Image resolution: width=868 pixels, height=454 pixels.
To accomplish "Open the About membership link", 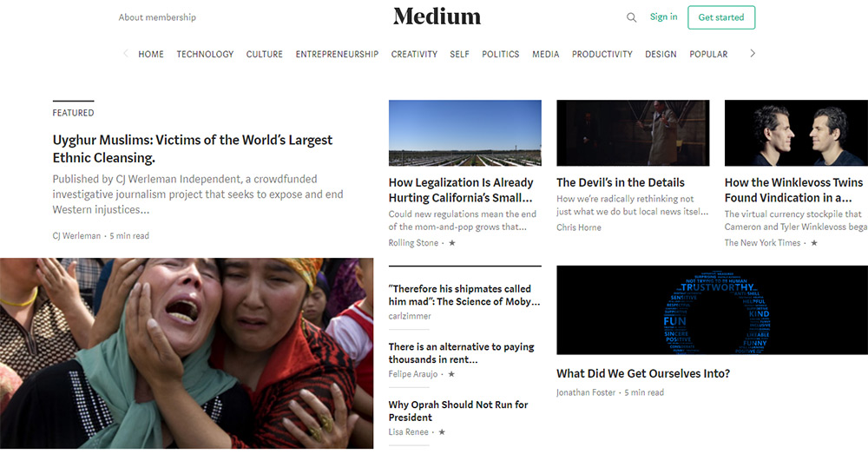I will point(157,17).
